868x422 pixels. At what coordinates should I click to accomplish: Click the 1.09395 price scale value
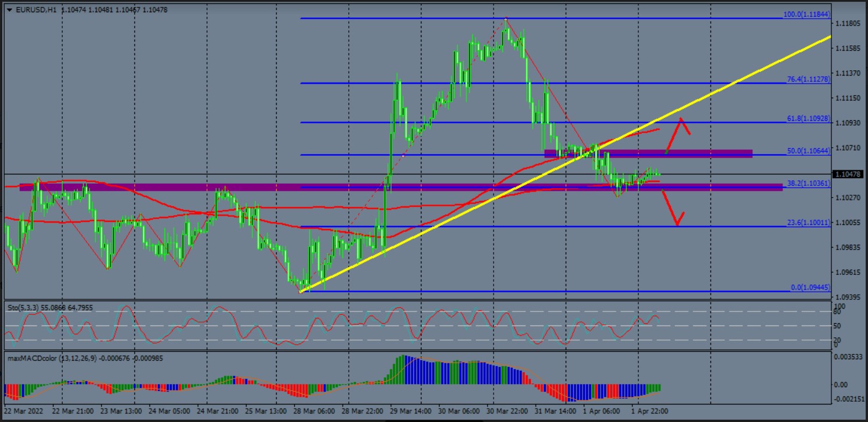tap(848, 298)
